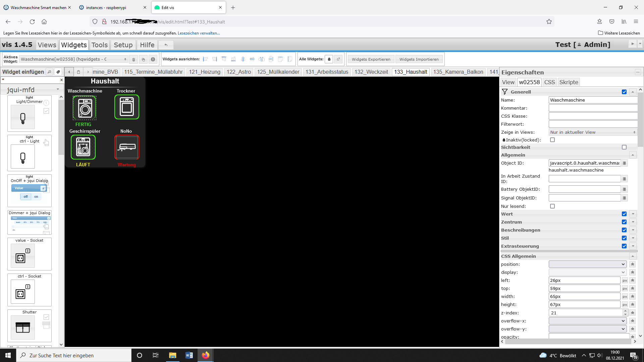
Task: Increment z-index with stepper up arrow
Action: pyautogui.click(x=625, y=311)
